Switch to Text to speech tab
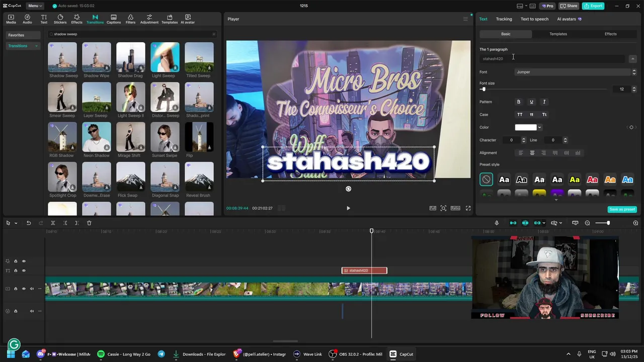644x362 pixels. (534, 19)
